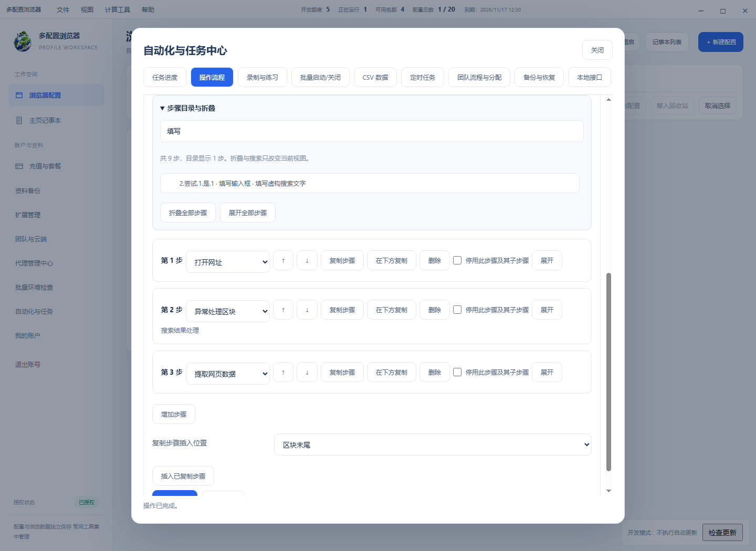Minimize the application window
Screen dimensions: 756x551
[x=701, y=10]
